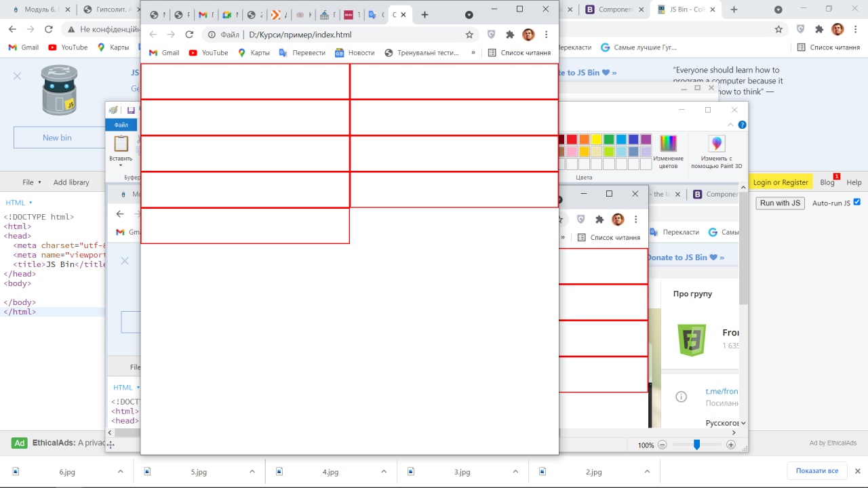Switch to Модуль 6 tab in background window
Screen dimensions: 868x488
click(x=37, y=9)
